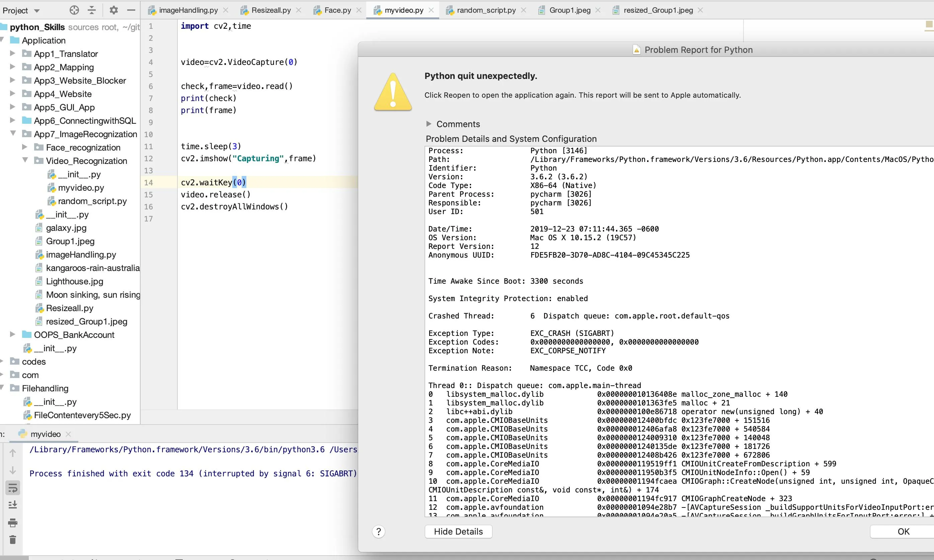Open Group1.jpeg tab
The width and height of the screenshot is (934, 560).
[569, 10]
